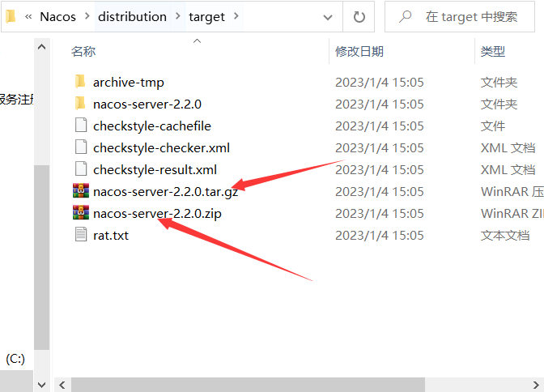544x392 pixels.
Task: Click the 文件夹 type of archive-tmp
Action: [x=499, y=83]
